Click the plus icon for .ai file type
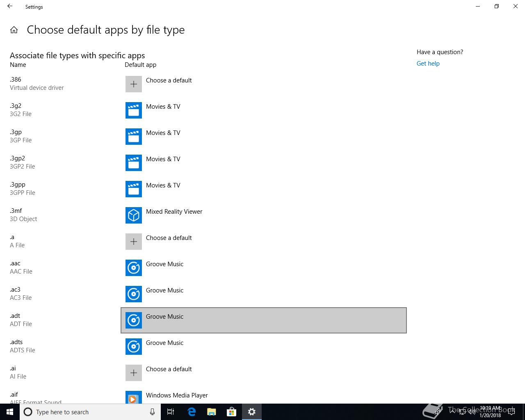This screenshot has height=420, width=525. point(134,373)
